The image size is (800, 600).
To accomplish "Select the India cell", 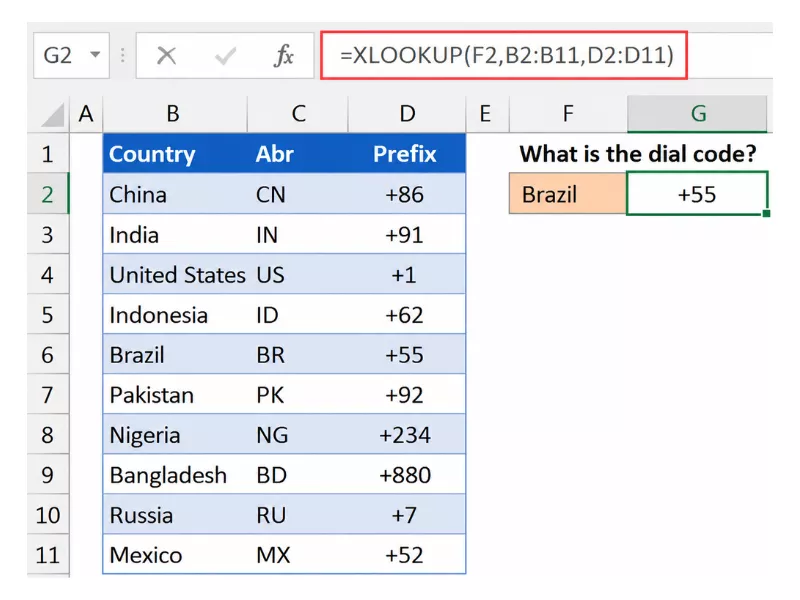I will (175, 234).
